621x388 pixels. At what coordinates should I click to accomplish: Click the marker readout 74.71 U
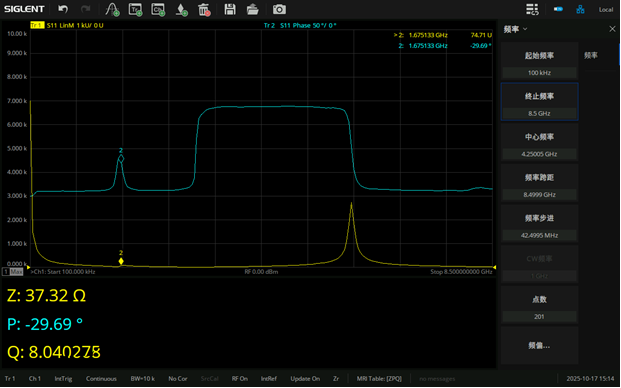pyautogui.click(x=481, y=35)
